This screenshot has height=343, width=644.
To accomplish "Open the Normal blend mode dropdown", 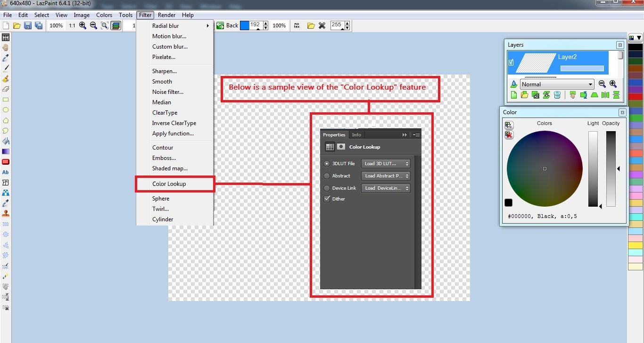I will [x=557, y=84].
